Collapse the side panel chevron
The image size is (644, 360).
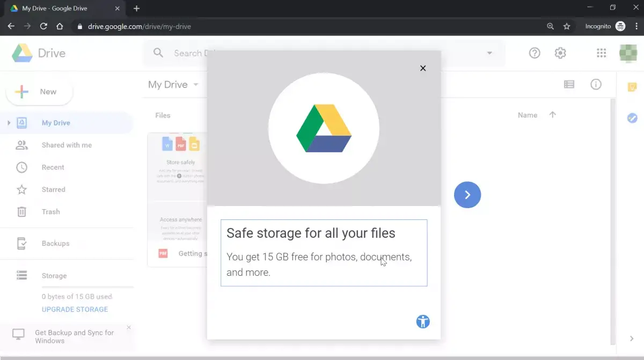(x=632, y=339)
